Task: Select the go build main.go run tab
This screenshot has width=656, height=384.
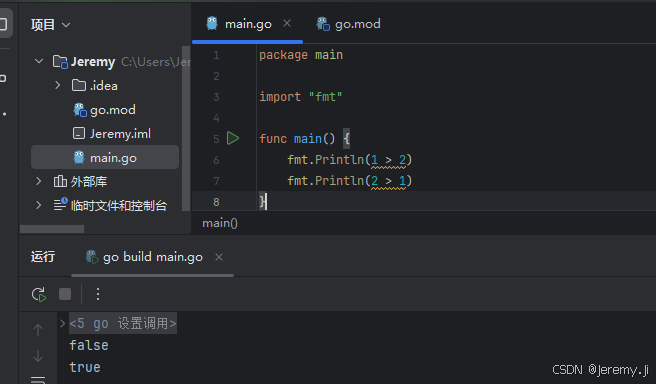Action: tap(153, 257)
